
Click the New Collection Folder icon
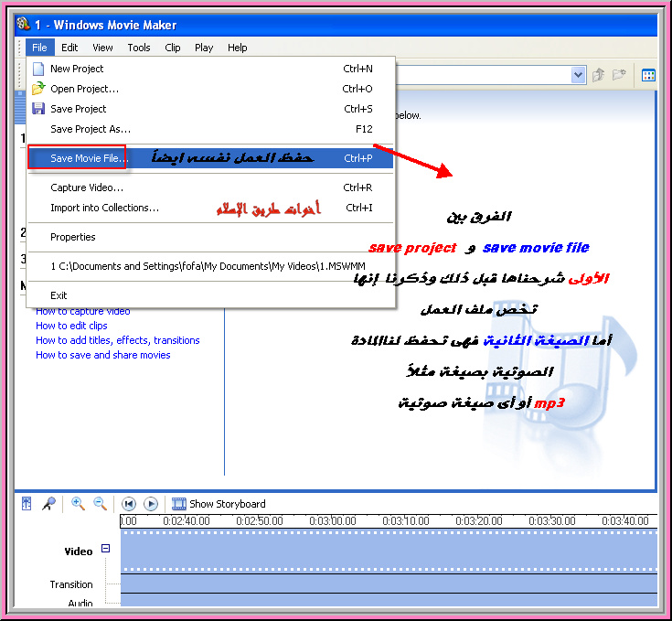point(619,75)
